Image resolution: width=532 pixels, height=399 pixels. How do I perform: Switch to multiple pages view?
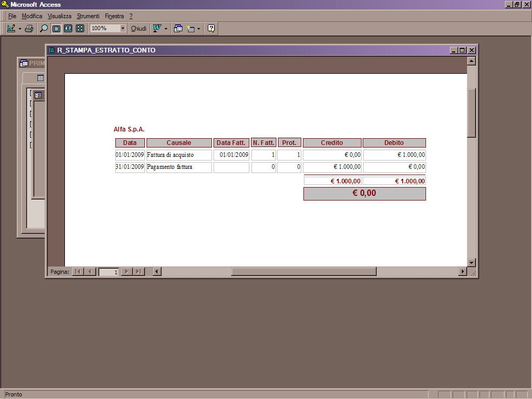[x=80, y=29]
